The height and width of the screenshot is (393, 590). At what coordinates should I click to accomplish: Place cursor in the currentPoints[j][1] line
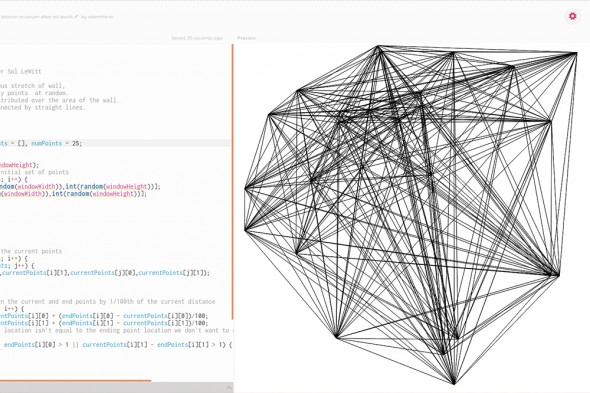click(x=105, y=273)
